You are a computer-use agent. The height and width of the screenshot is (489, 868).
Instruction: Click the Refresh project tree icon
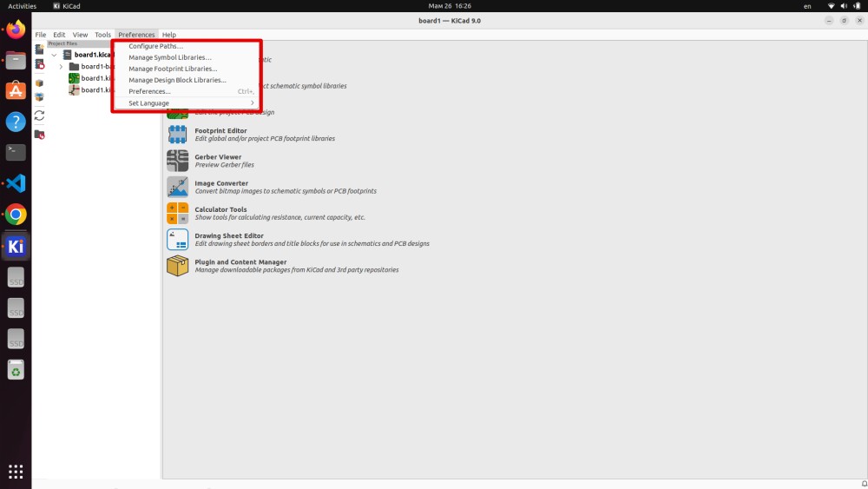39,116
